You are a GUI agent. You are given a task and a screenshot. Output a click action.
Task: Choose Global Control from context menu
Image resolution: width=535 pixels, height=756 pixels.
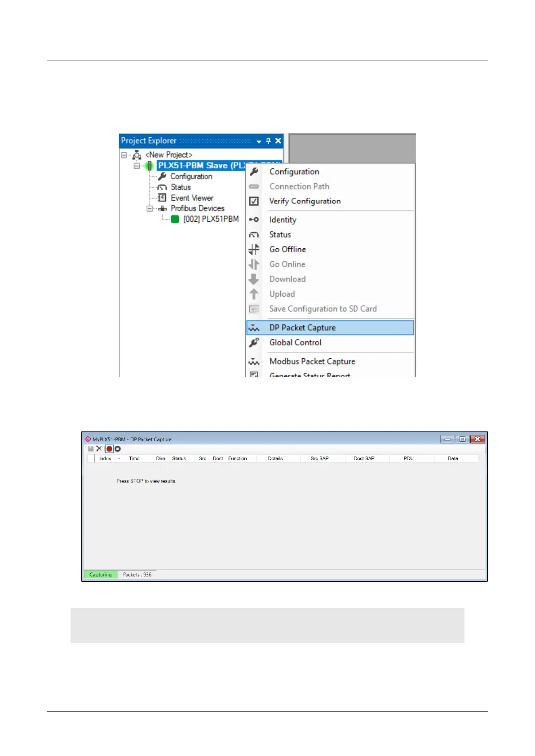[295, 343]
